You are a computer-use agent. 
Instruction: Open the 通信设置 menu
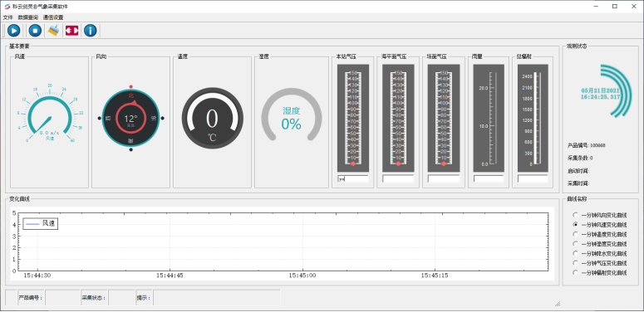[53, 17]
